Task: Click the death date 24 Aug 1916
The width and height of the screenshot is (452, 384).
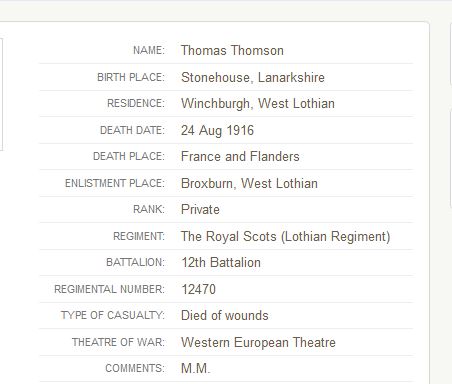Action: [217, 130]
